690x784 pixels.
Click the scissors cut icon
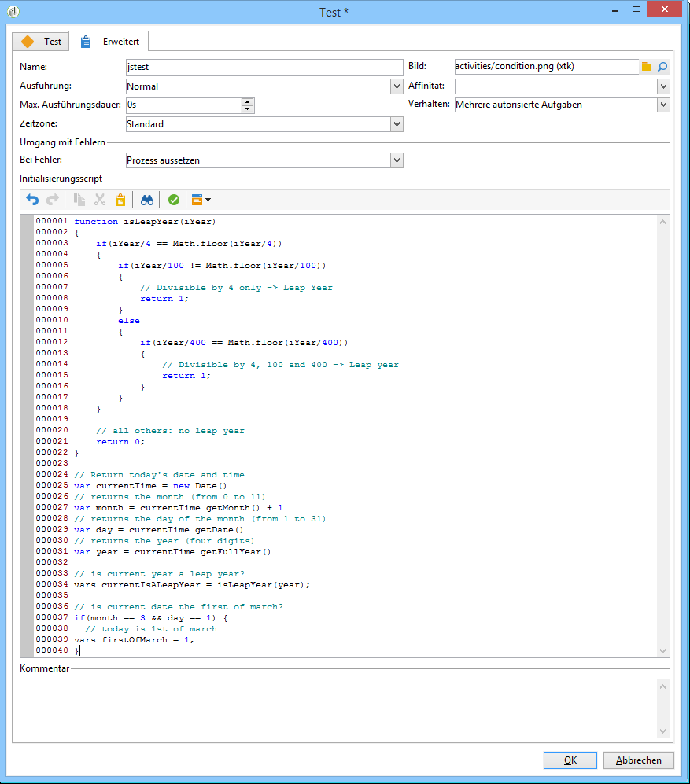click(100, 200)
